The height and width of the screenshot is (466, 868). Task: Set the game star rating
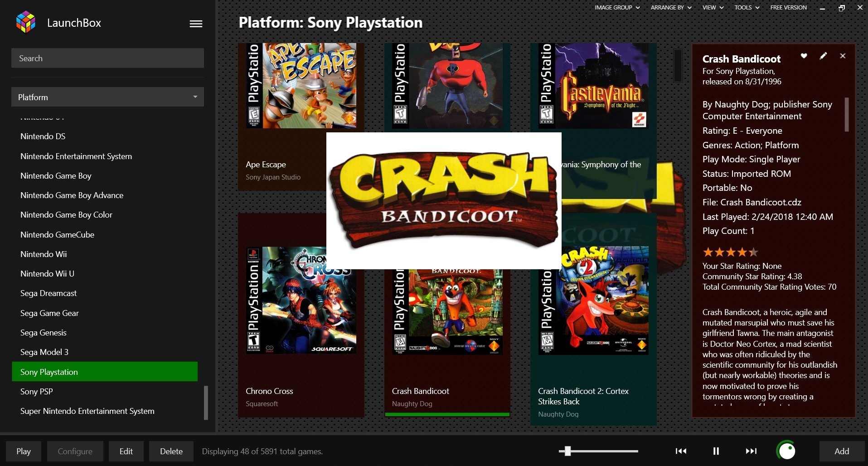point(730,252)
